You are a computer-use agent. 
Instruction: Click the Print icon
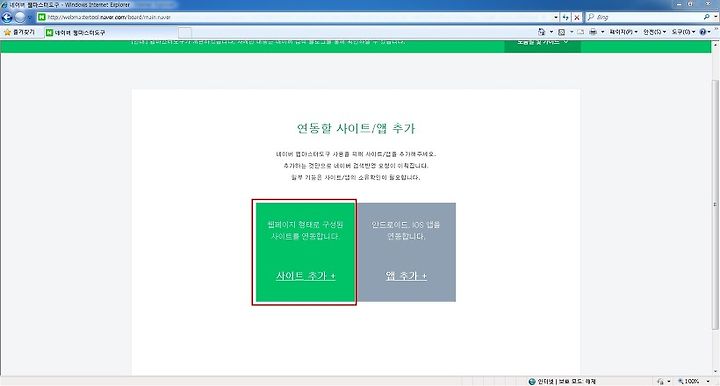593,32
